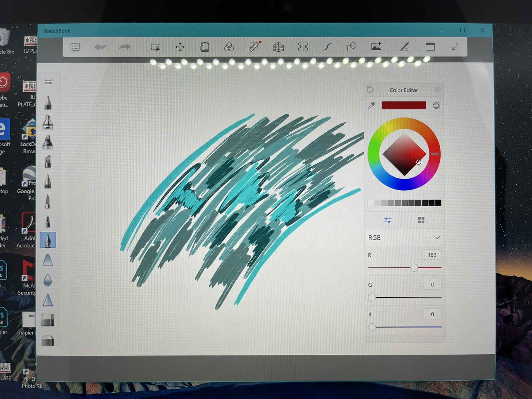Screen dimensions: 532x399
Task: Enable the Symmetry tool
Action: pyautogui.click(x=303, y=47)
